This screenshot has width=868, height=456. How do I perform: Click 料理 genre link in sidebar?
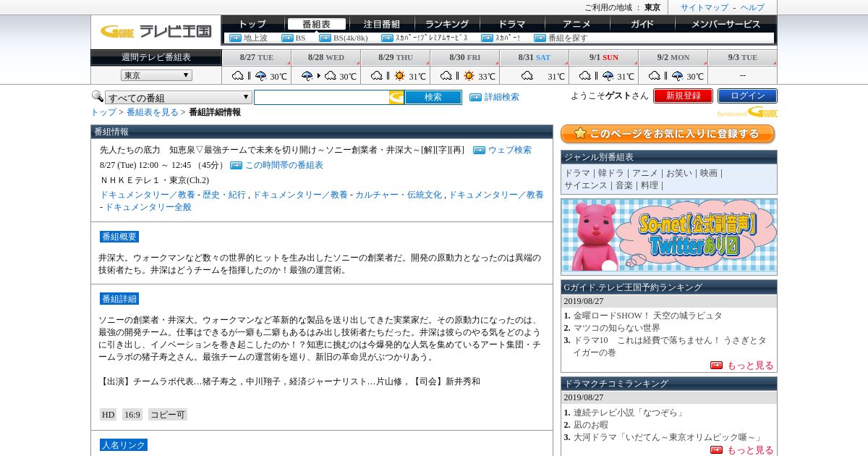[x=649, y=185]
